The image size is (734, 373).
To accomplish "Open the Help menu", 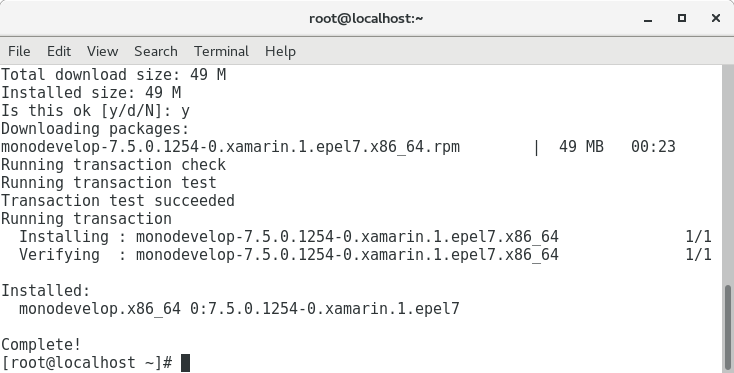I will 280,51.
